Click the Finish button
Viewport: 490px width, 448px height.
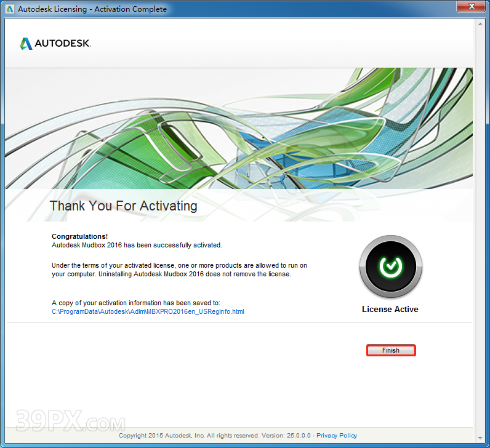pos(391,350)
